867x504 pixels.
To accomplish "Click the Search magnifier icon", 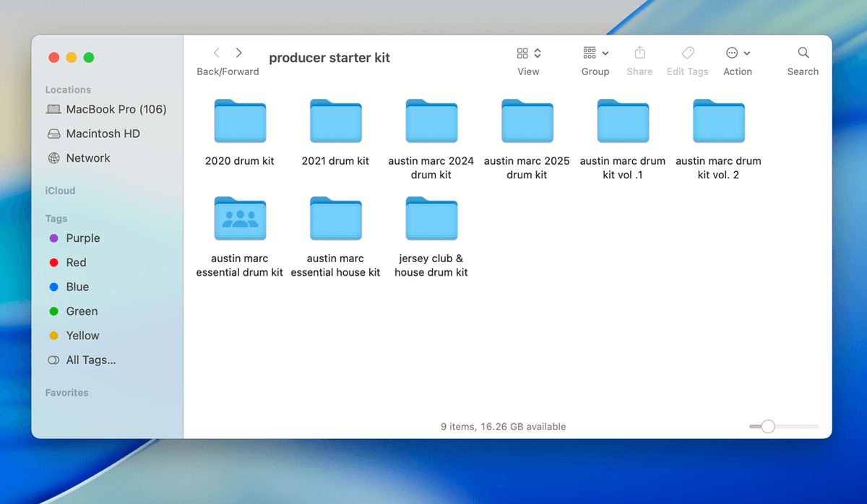I will pos(803,53).
